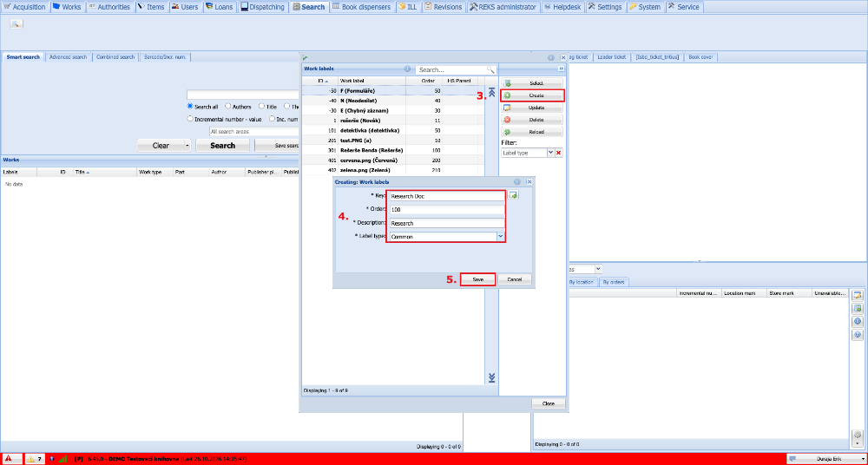Open the Authorities module tab
The image size is (868, 465).
109,7
